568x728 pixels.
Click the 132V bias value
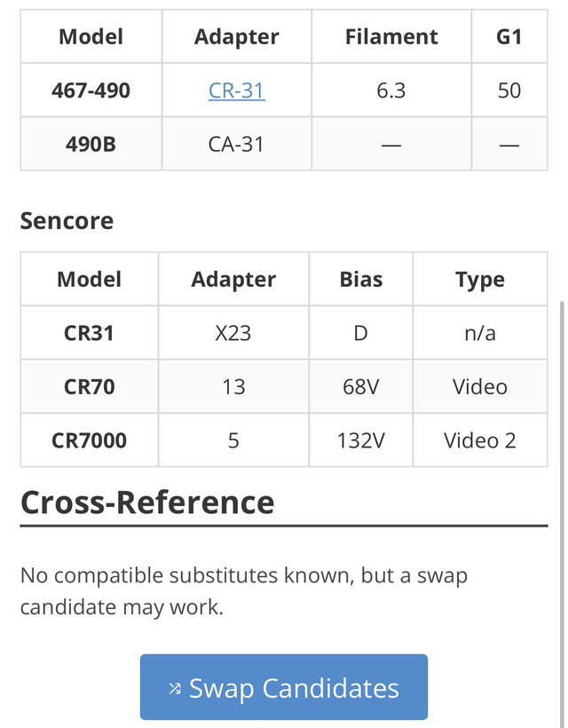coord(360,440)
